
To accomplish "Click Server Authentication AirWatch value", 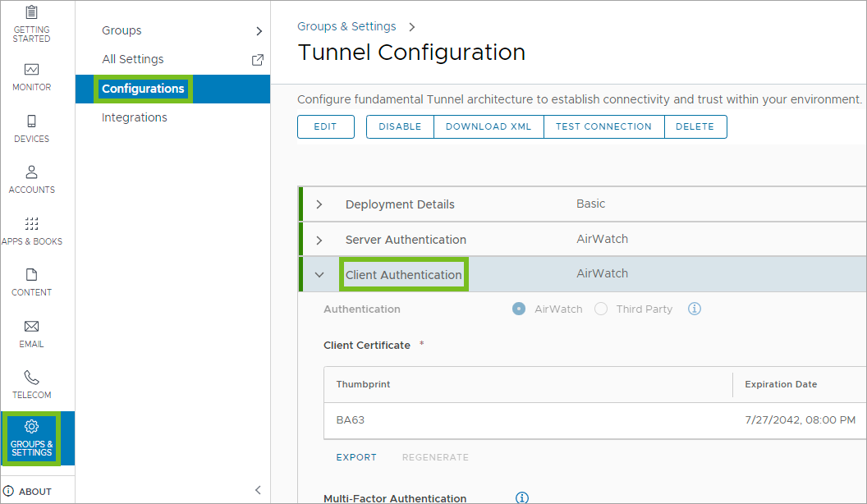I will tap(602, 240).
